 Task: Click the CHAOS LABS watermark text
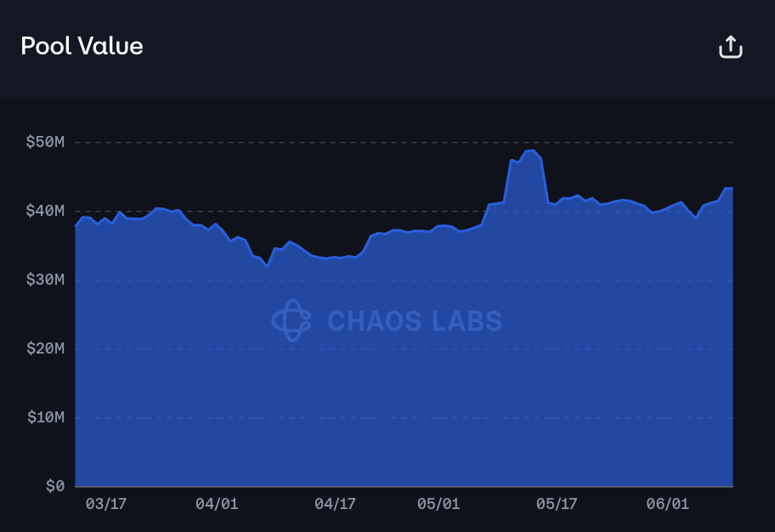pyautogui.click(x=415, y=321)
